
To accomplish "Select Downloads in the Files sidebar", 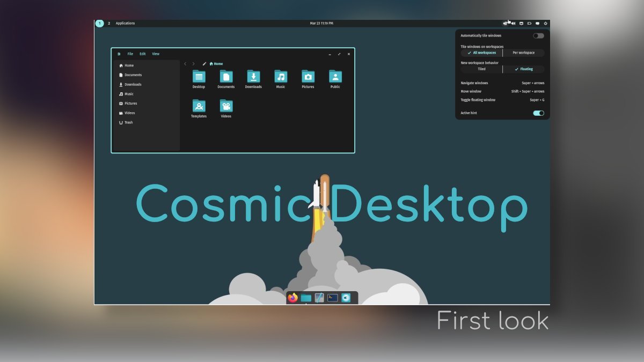I will (147, 85).
